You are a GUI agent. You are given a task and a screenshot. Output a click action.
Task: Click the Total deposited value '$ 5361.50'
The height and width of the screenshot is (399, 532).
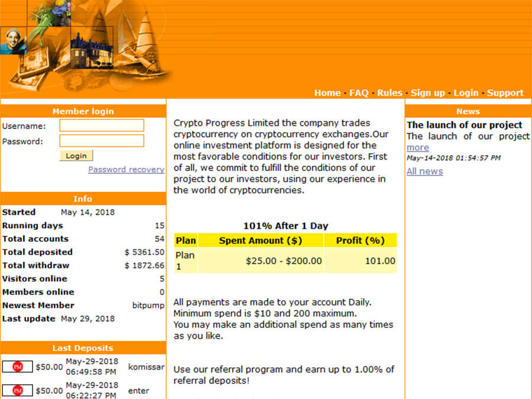point(145,252)
